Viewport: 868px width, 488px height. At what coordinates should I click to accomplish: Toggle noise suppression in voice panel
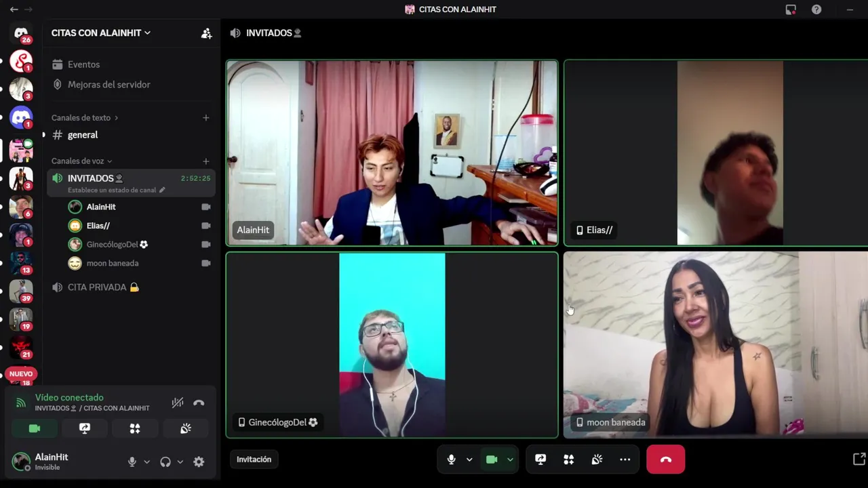click(178, 403)
